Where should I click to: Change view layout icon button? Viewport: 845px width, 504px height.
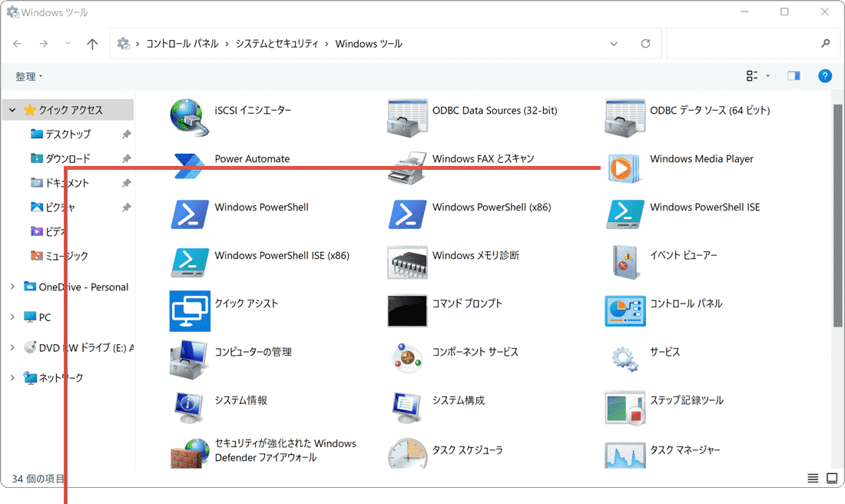click(x=752, y=76)
